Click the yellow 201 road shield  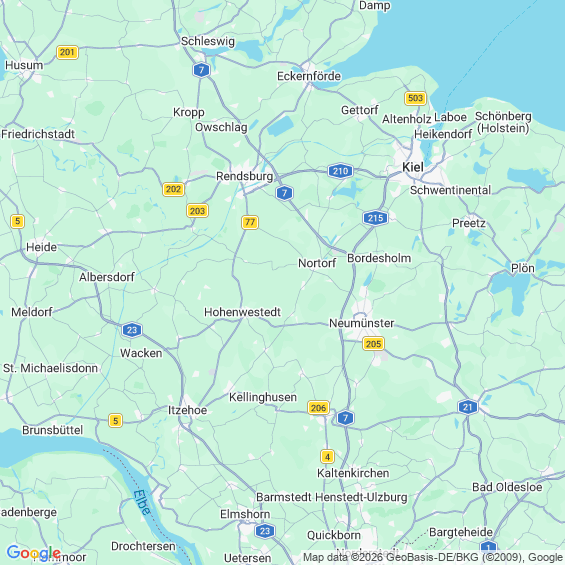click(67, 52)
